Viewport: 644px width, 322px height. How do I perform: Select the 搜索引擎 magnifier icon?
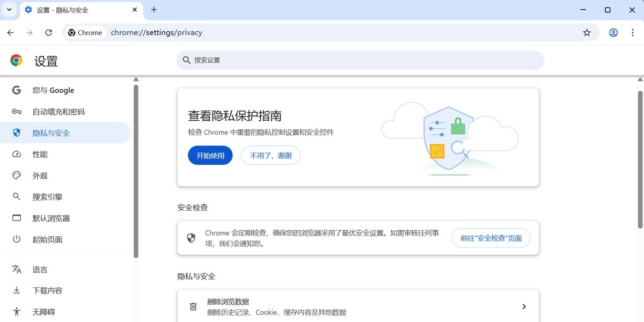pyautogui.click(x=16, y=196)
